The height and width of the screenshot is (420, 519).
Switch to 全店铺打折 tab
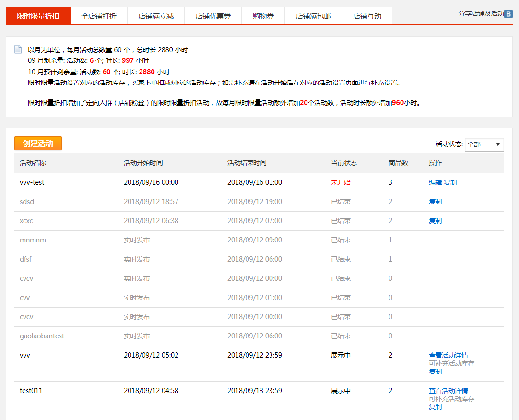coord(99,16)
